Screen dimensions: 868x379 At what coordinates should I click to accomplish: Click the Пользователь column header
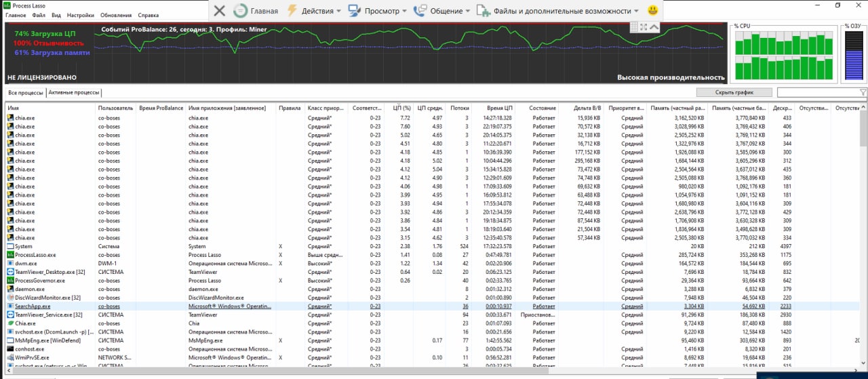(x=116, y=108)
